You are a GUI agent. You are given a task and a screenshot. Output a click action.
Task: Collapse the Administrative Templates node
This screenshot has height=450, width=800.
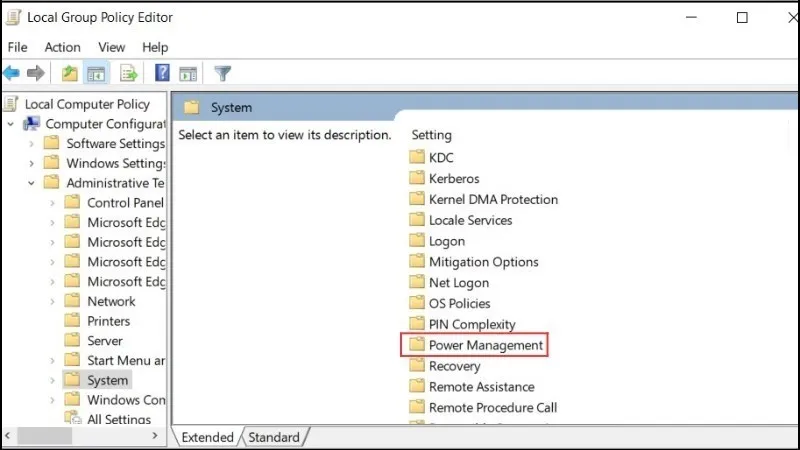coord(31,183)
